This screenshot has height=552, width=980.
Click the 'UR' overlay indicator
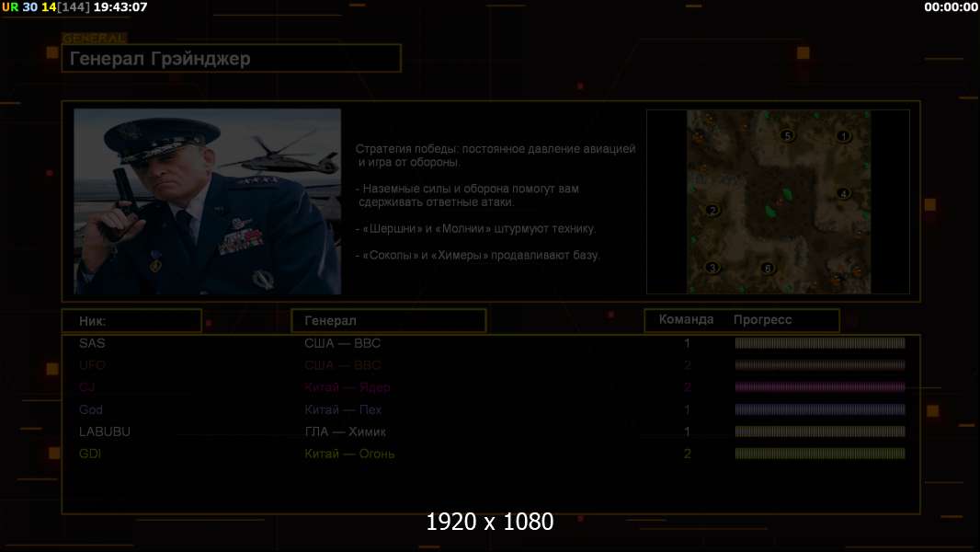10,7
